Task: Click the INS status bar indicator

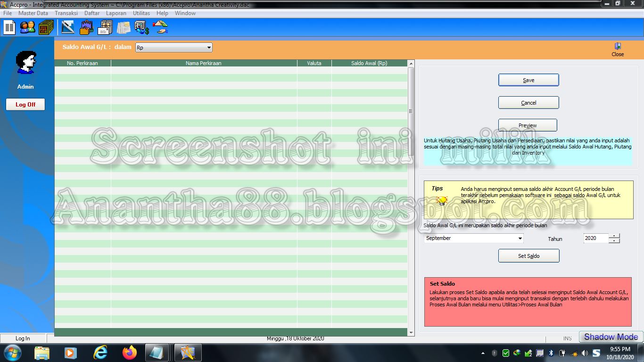Action: click(x=567, y=338)
